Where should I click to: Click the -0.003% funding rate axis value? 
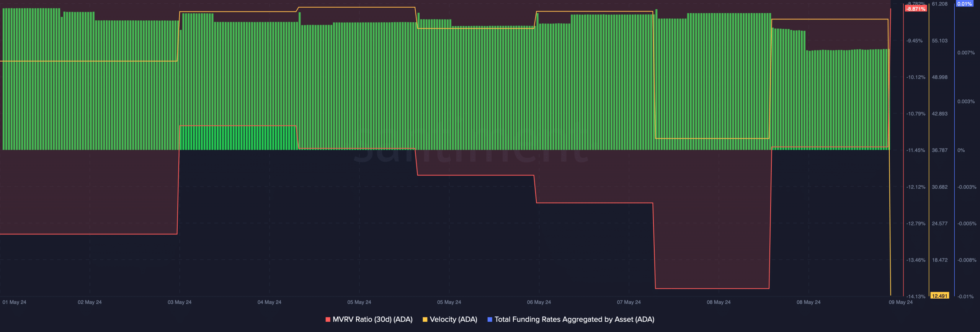(967, 187)
